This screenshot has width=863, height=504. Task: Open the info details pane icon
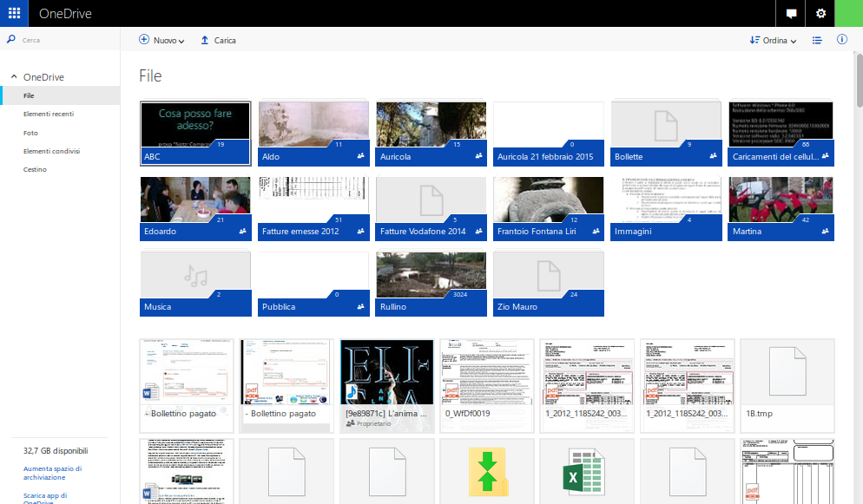pyautogui.click(x=842, y=40)
